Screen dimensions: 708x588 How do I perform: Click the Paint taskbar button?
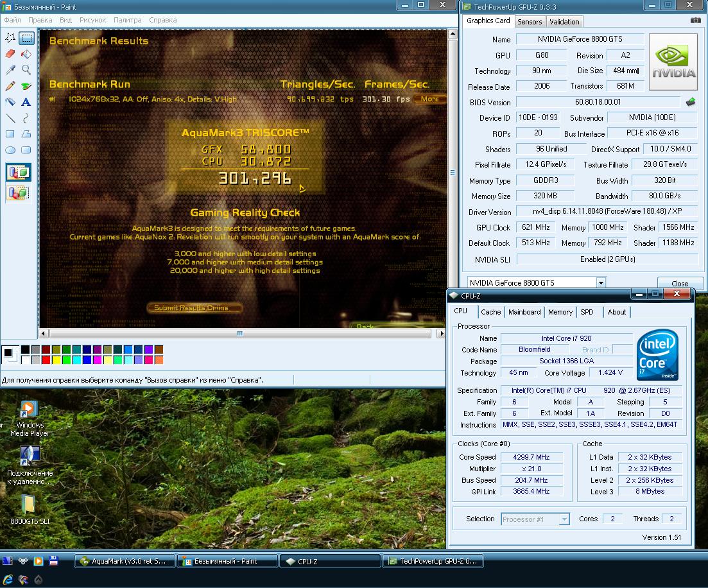(x=227, y=561)
